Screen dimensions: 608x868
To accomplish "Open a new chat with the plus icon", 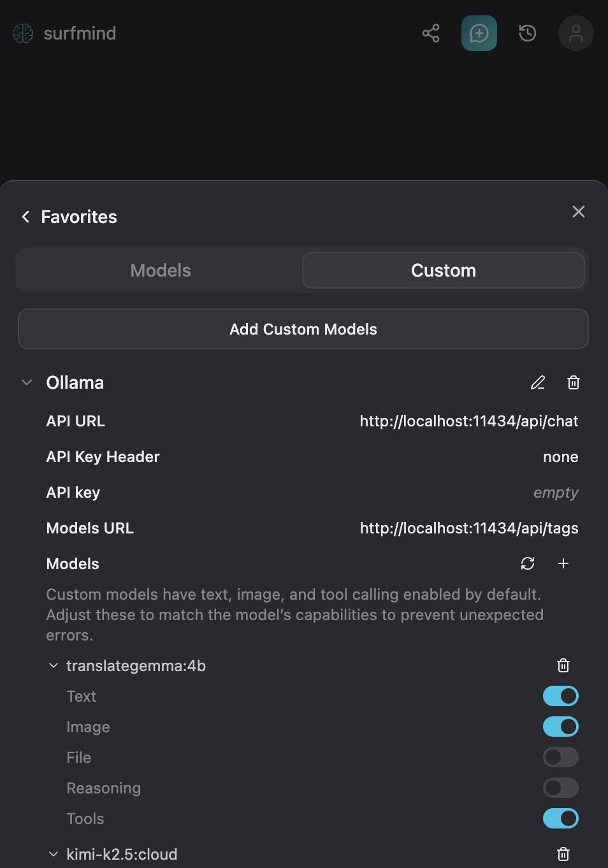I will coord(479,33).
